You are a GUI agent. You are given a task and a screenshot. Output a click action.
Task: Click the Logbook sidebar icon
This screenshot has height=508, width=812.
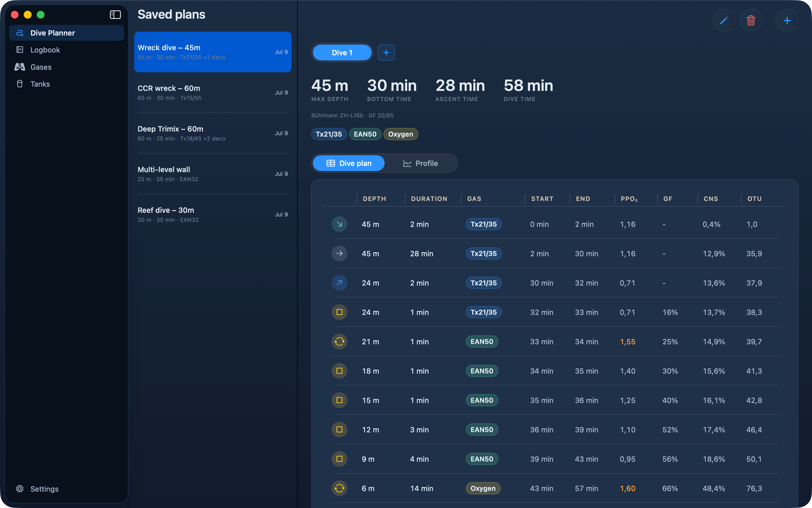click(x=20, y=50)
